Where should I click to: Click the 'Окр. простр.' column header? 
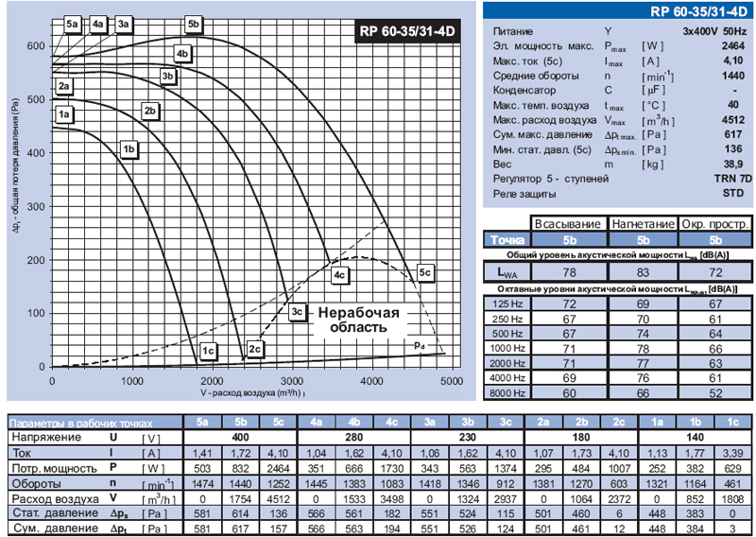715,224
